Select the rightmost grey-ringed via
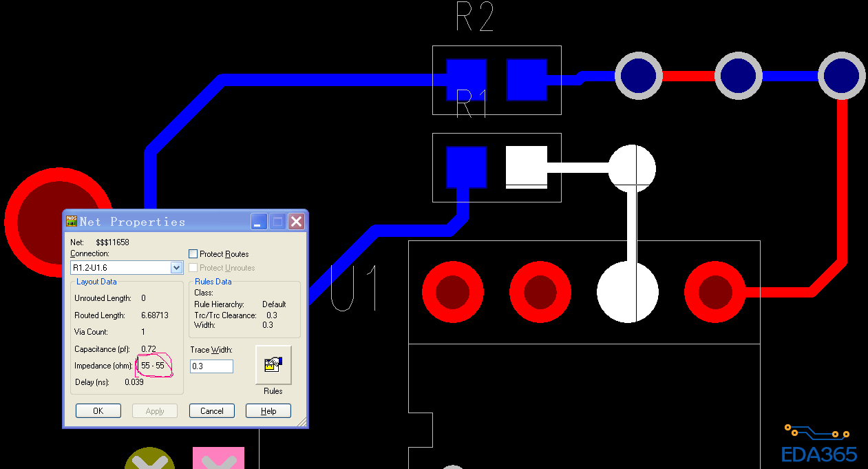This screenshot has height=469, width=868. pyautogui.click(x=842, y=76)
